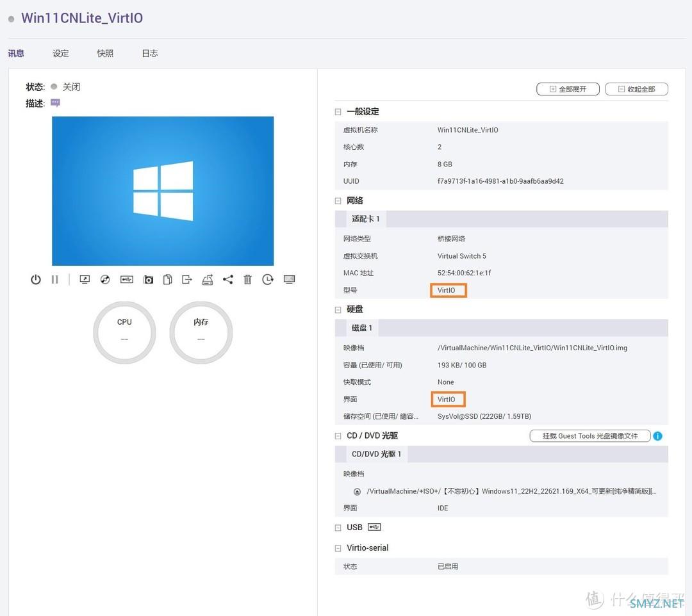Clone the VM with copy icon
The width and height of the screenshot is (692, 616).
(168, 280)
